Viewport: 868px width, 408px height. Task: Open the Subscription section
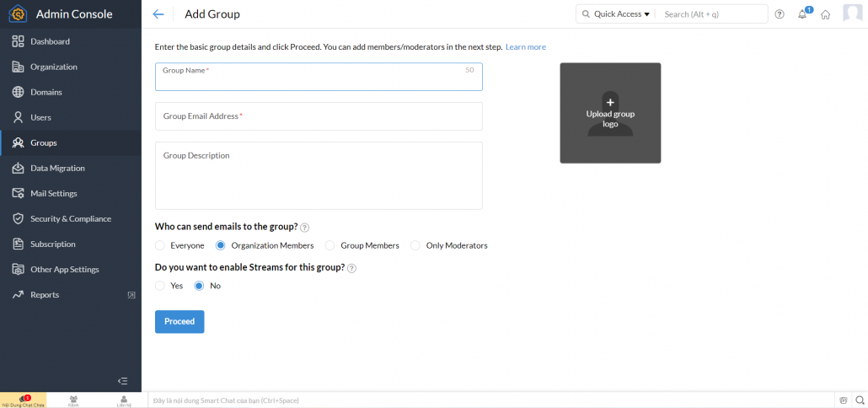[x=71, y=244]
